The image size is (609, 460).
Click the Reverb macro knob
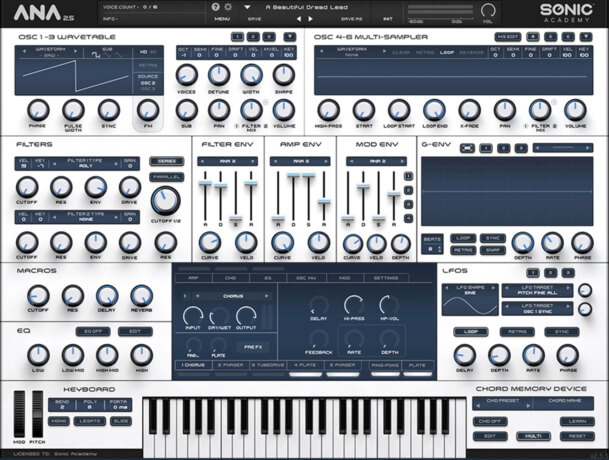(x=141, y=296)
